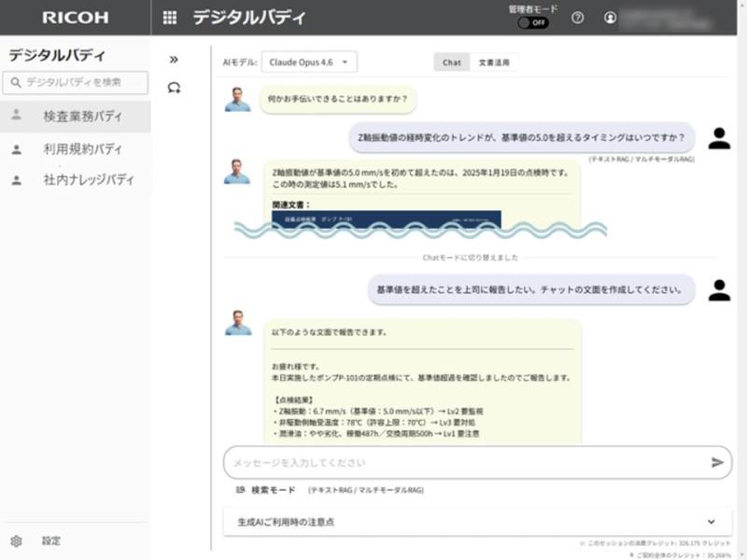Click buddy avatar beside Z軸振動値 answer
The height and width of the screenshot is (560, 747).
[237, 172]
